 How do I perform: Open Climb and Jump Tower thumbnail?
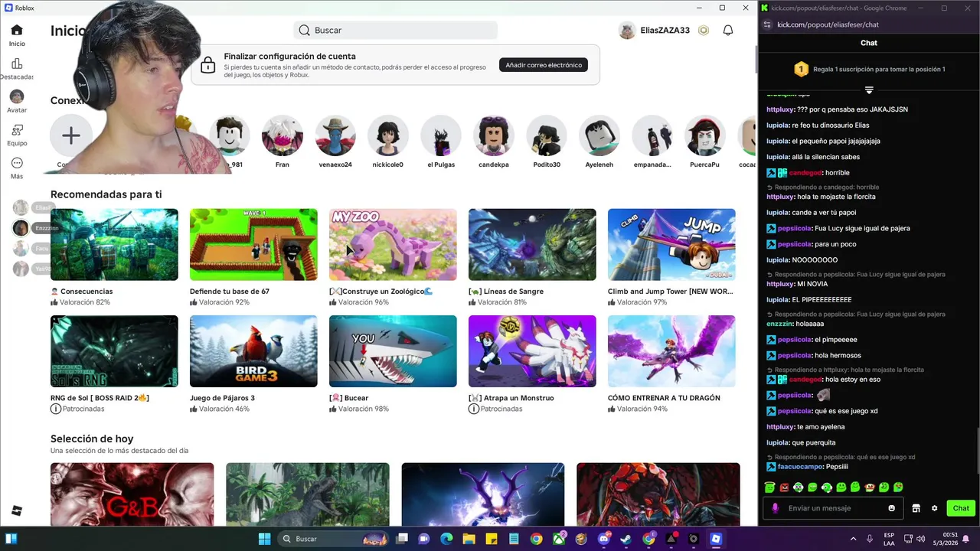tap(671, 245)
